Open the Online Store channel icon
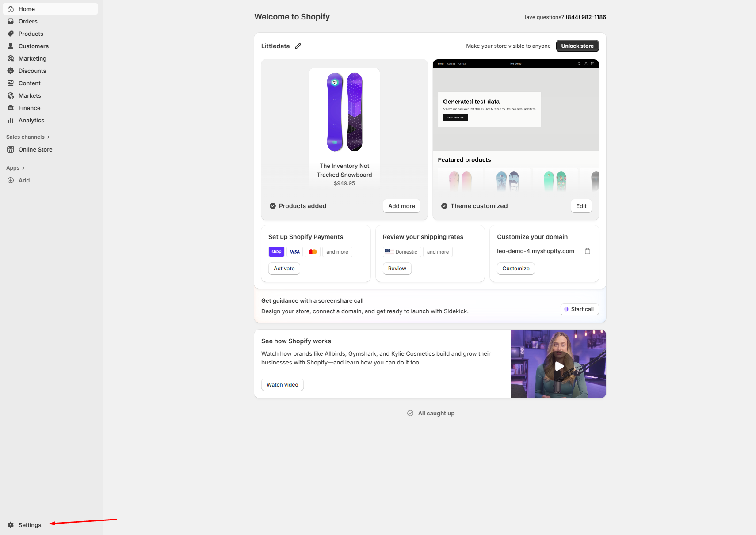This screenshot has width=756, height=535. tap(11, 149)
